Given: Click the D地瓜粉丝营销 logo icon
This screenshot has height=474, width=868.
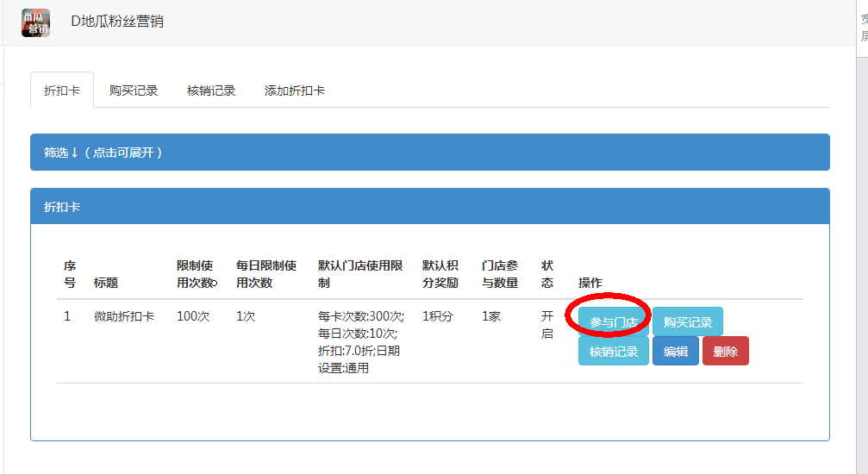Looking at the screenshot, I should pos(36,22).
